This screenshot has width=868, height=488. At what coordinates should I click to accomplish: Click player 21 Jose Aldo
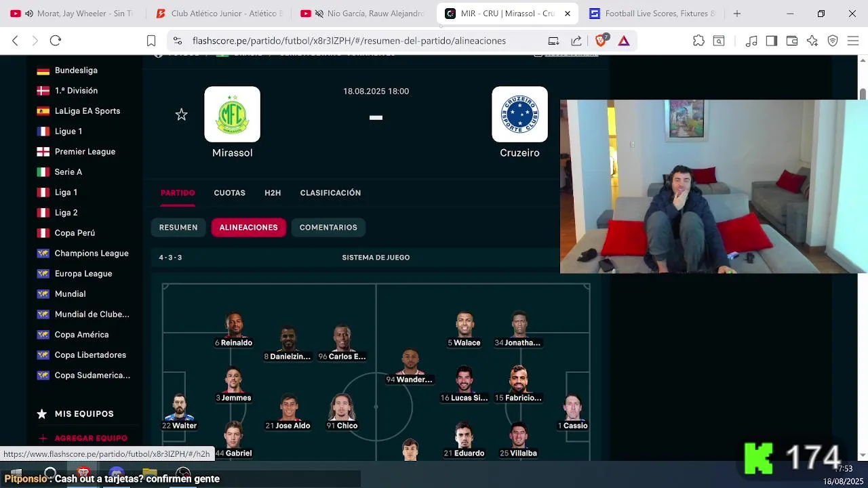[x=288, y=413]
